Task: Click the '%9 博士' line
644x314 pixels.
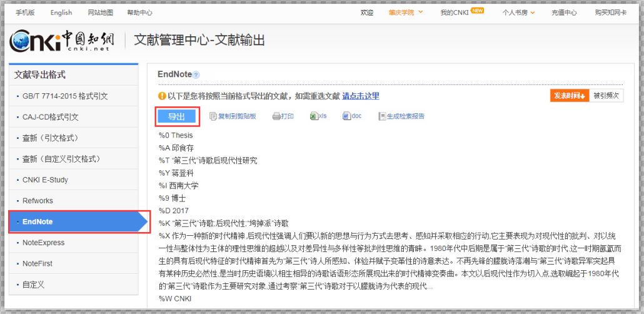Action: [x=172, y=198]
